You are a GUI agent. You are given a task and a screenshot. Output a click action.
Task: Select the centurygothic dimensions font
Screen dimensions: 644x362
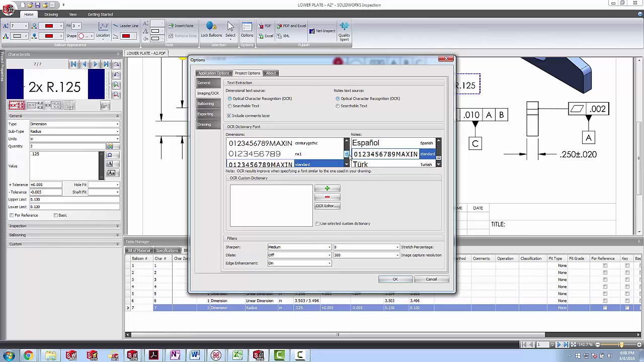pyautogui.click(x=285, y=143)
